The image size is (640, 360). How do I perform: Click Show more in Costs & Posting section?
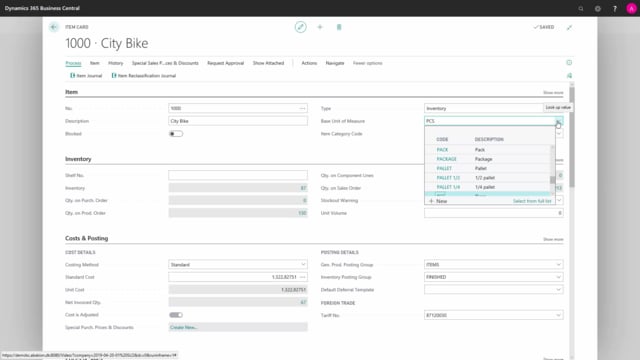553,239
